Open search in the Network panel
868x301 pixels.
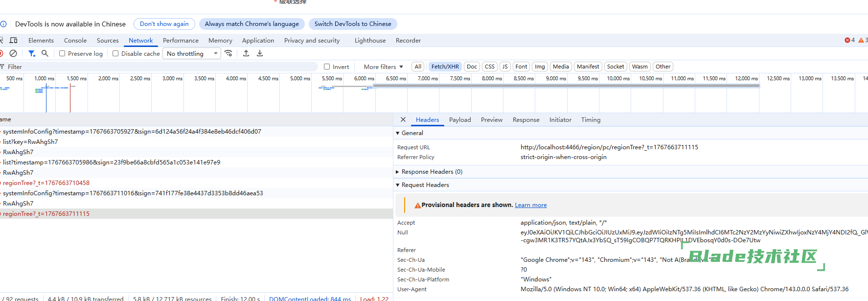pyautogui.click(x=45, y=53)
